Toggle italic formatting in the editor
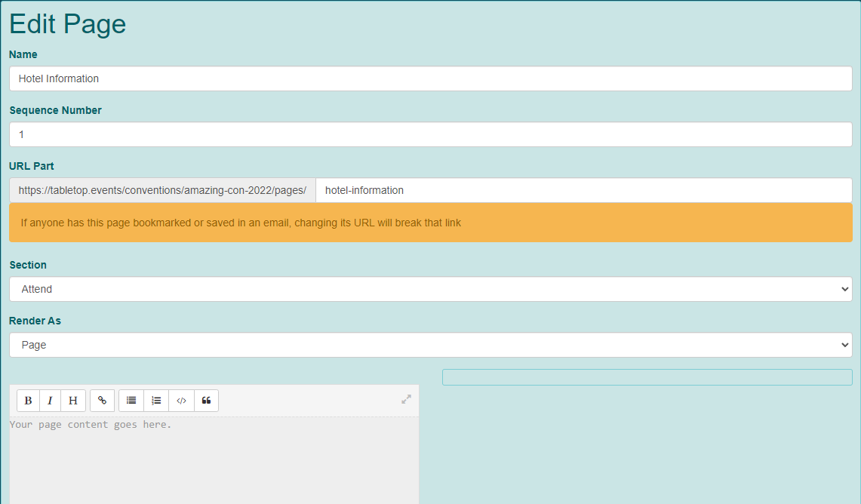 point(50,400)
